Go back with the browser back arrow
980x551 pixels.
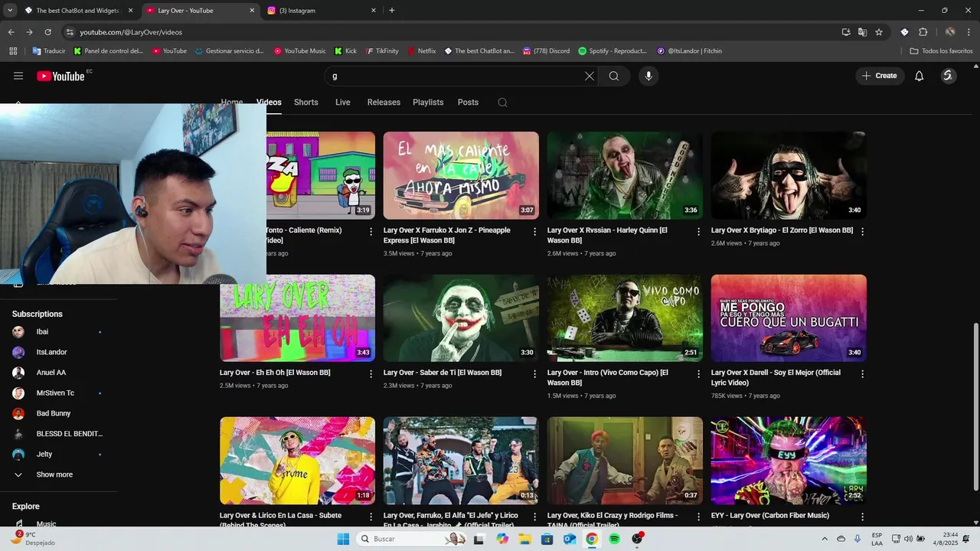(11, 32)
